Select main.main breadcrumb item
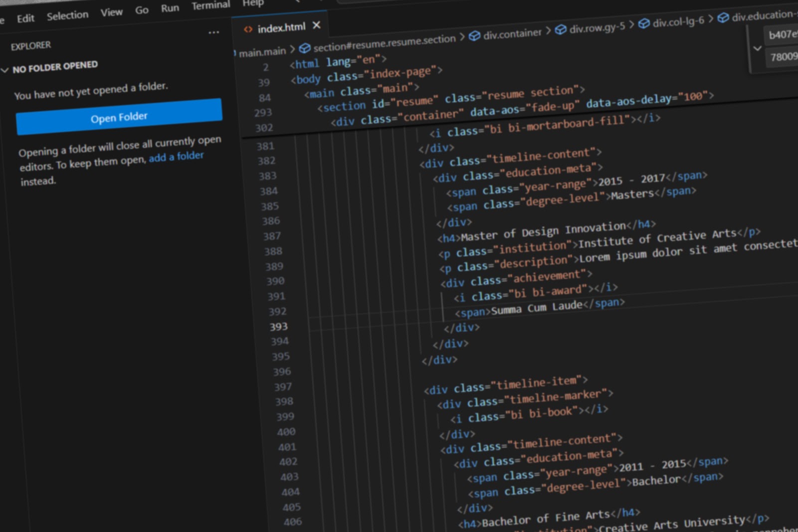 [262, 52]
